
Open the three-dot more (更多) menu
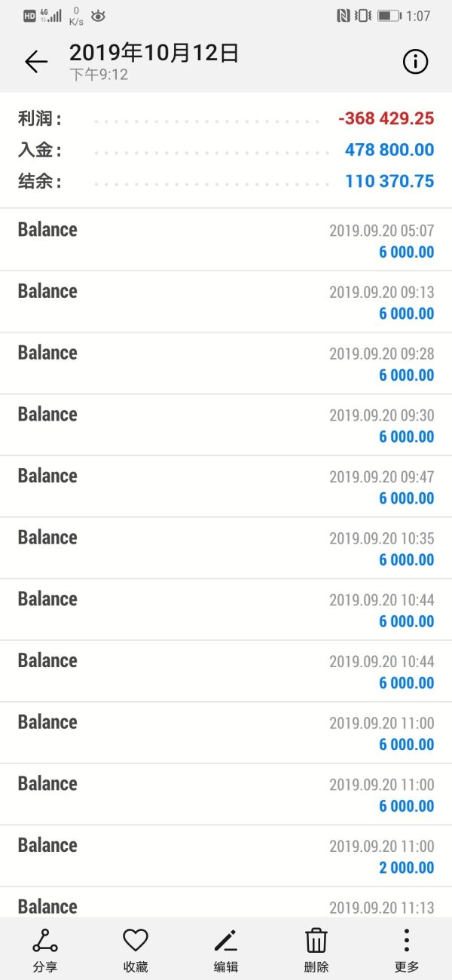point(406,941)
